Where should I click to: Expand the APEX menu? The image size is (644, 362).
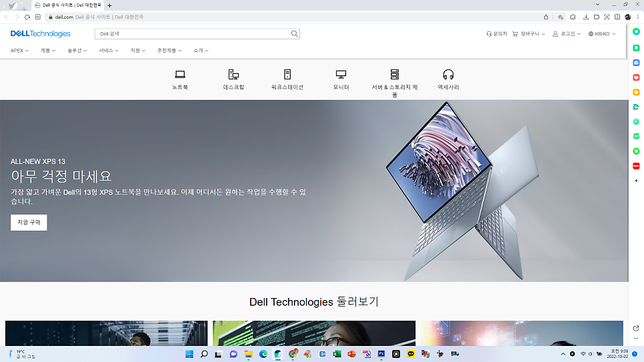click(19, 51)
